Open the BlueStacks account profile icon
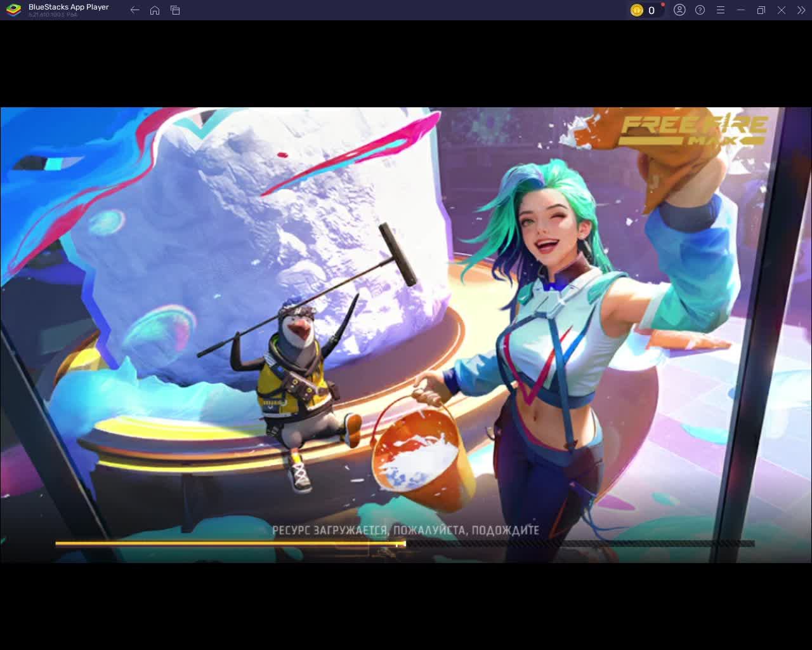 pyautogui.click(x=679, y=10)
